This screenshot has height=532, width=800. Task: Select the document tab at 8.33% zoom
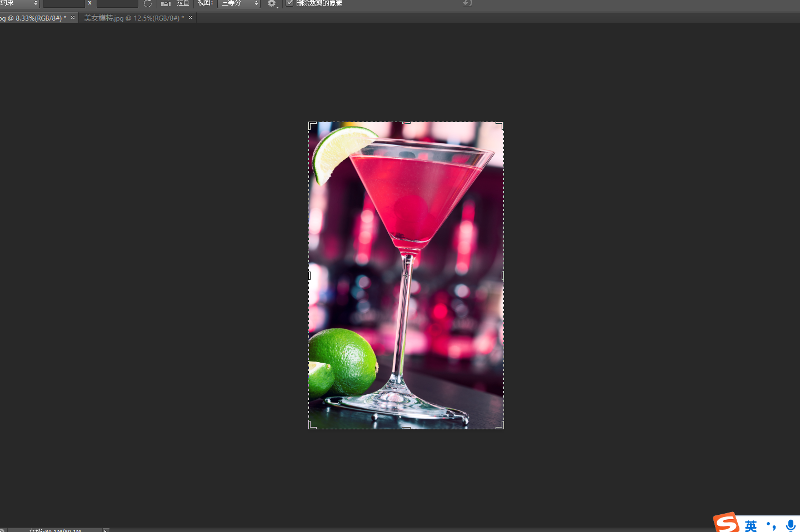[x=32, y=18]
